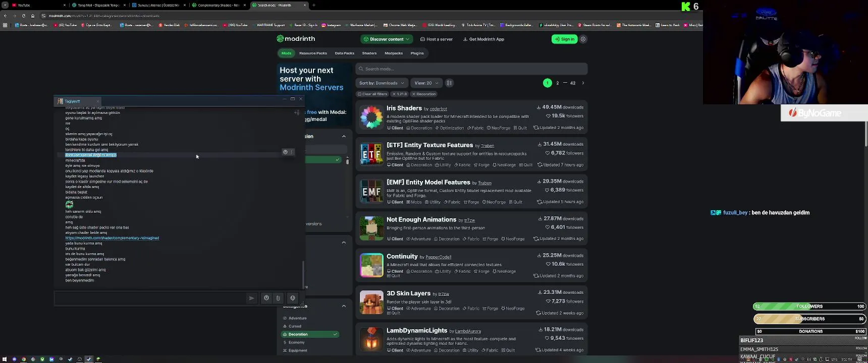Collapse the Categories filter section
868x363 pixels.
pyautogui.click(x=344, y=306)
